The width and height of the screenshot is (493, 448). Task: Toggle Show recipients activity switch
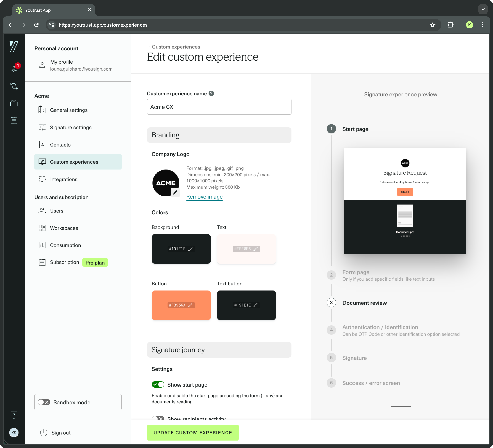click(158, 418)
